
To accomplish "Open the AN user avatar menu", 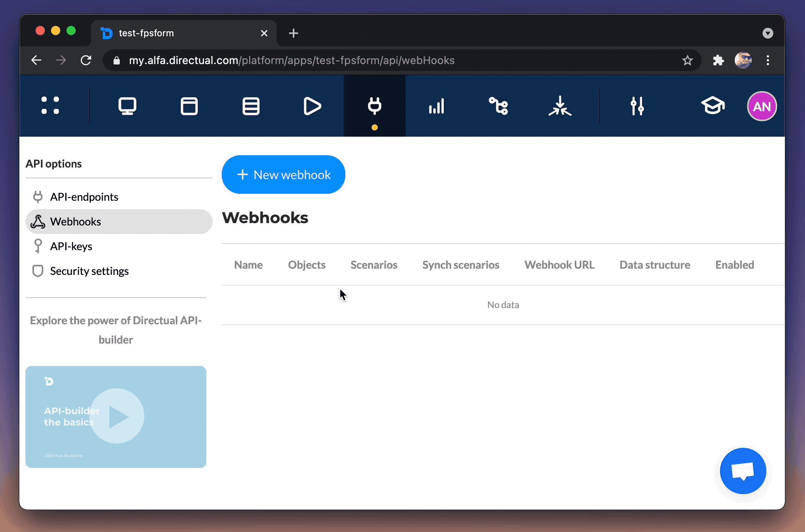I will 761,107.
